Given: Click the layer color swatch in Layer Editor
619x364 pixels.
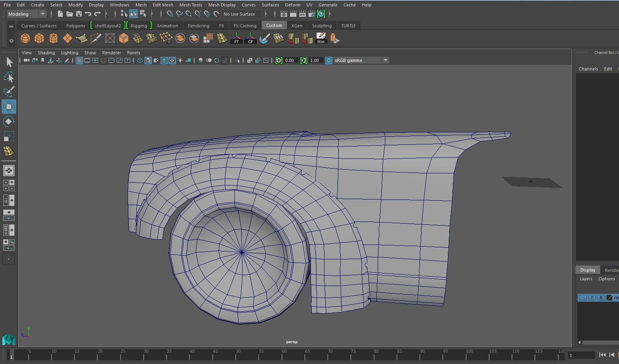Looking at the screenshot, I should coord(609,297).
